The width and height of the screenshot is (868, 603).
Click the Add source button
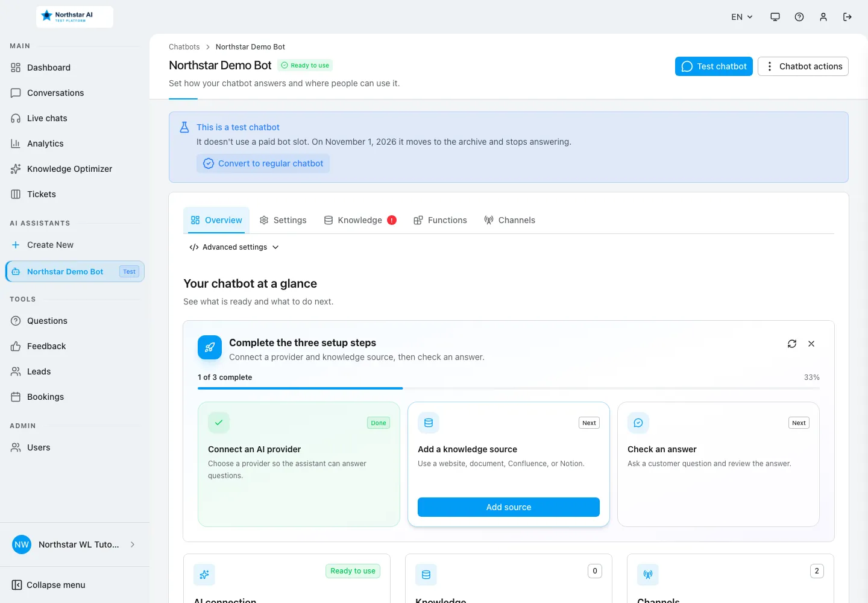point(509,507)
